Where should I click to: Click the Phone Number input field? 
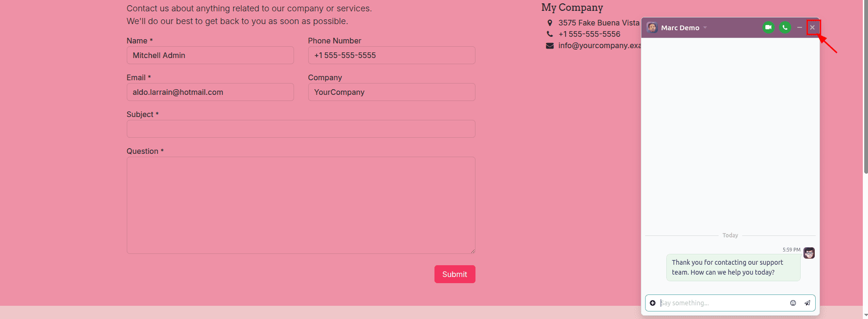pos(392,55)
